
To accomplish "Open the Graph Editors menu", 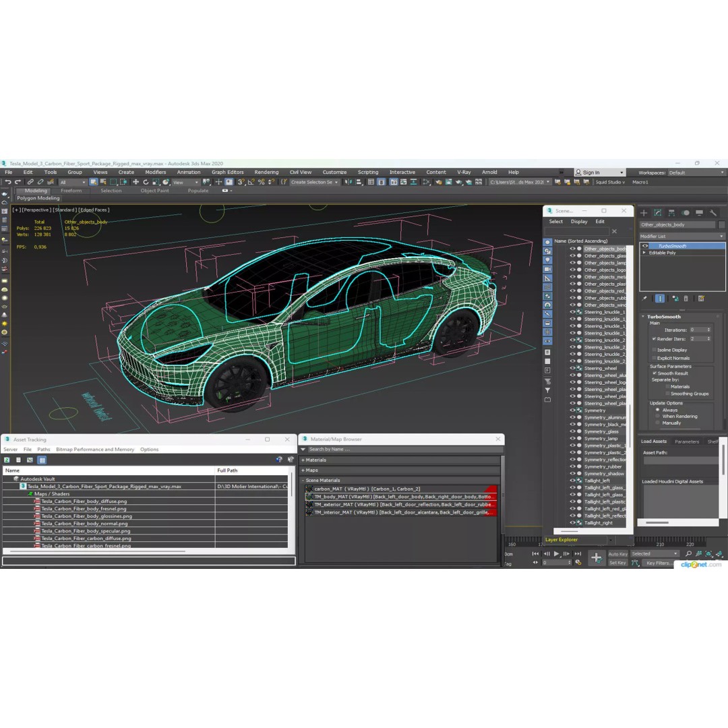I will coord(228,173).
